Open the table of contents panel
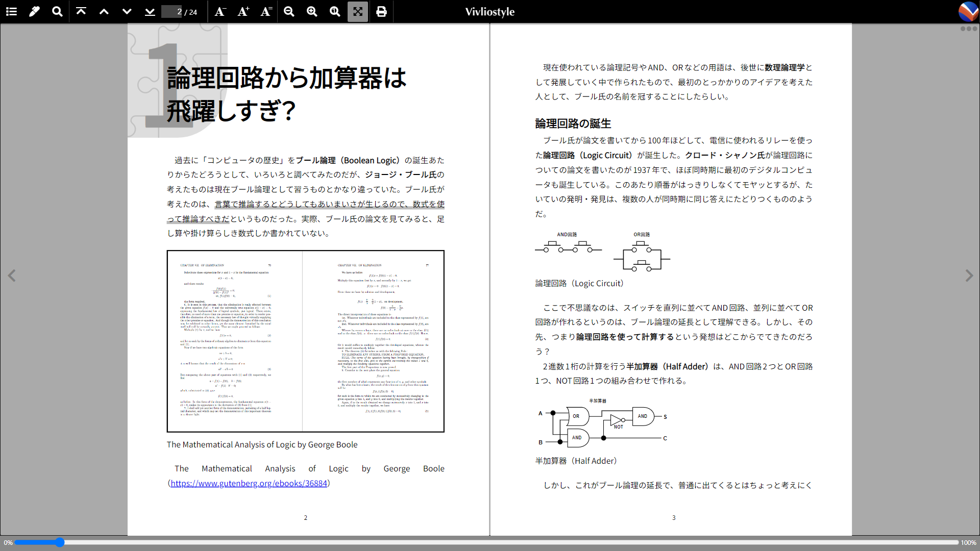 tap(11, 11)
